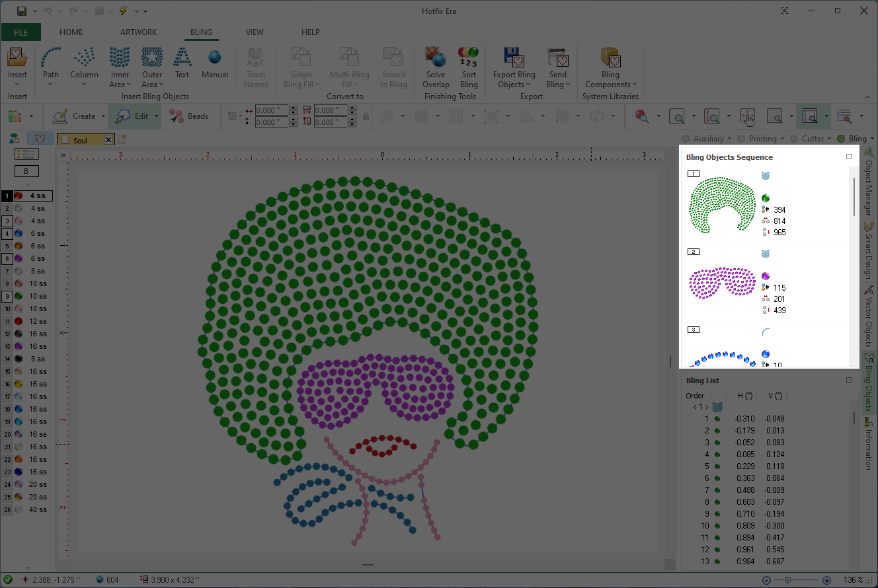Viewport: 878px width, 588px height.
Task: Open the FILE menu
Action: (20, 32)
